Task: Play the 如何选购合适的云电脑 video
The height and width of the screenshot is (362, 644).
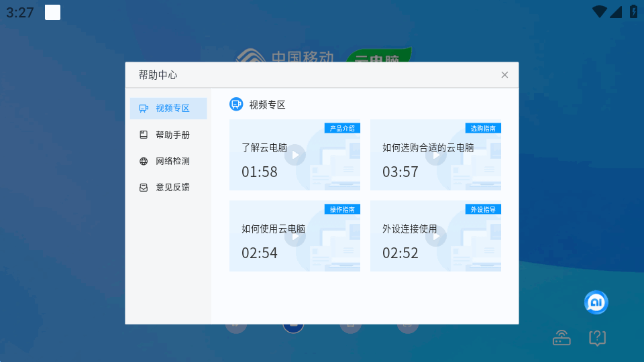Action: coord(436,155)
